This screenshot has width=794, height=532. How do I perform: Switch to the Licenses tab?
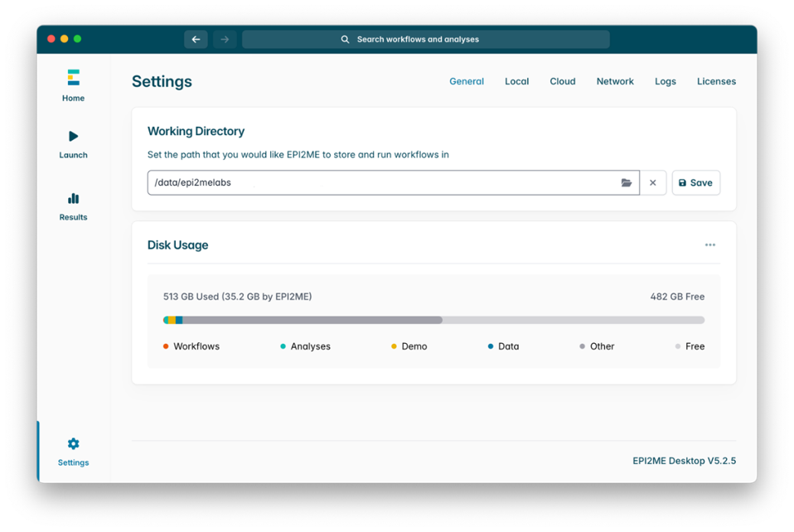pos(716,81)
